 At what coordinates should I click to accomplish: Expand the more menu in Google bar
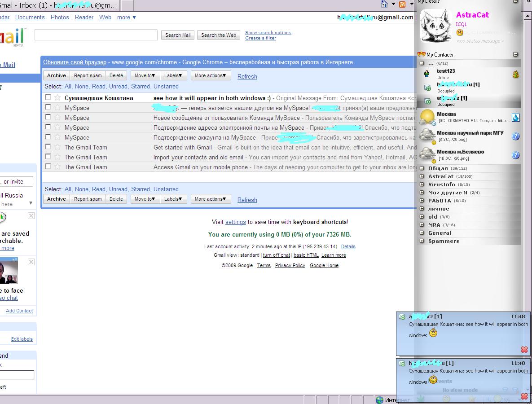pos(127,18)
